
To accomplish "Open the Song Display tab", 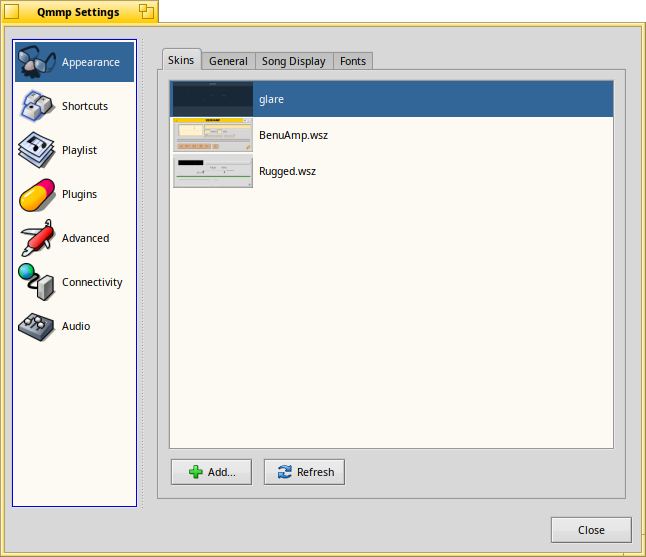I will click(x=294, y=61).
